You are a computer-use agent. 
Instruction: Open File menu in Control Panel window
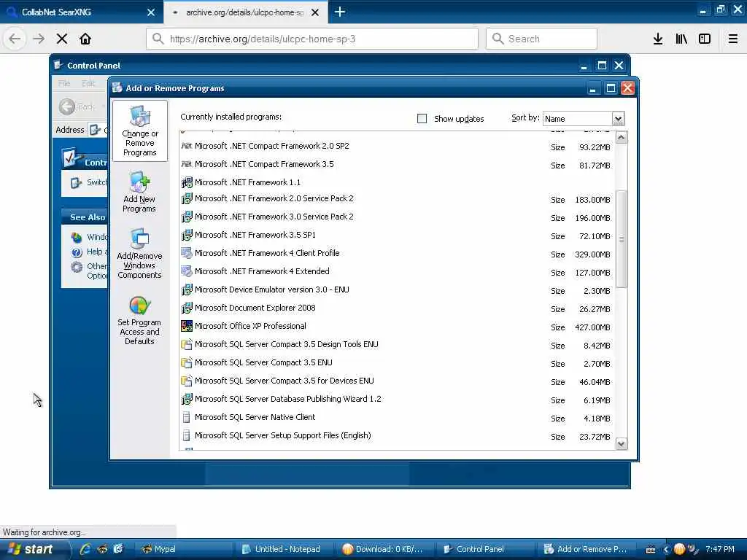[x=64, y=83]
